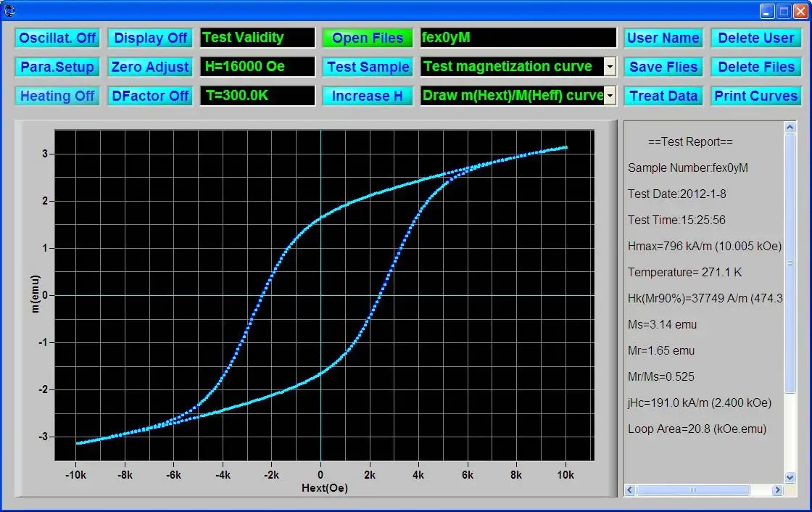Open Treat Data
This screenshot has width=812, height=512.
(663, 95)
